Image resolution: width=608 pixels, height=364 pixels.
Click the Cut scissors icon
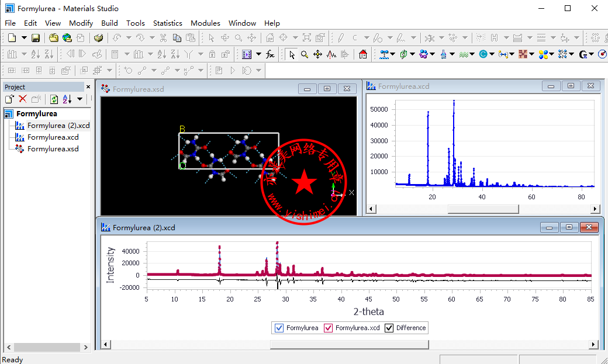(163, 37)
